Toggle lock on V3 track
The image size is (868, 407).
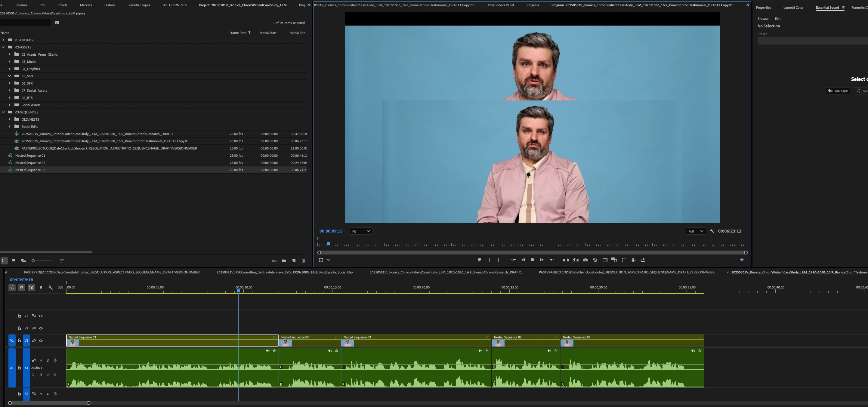point(19,316)
